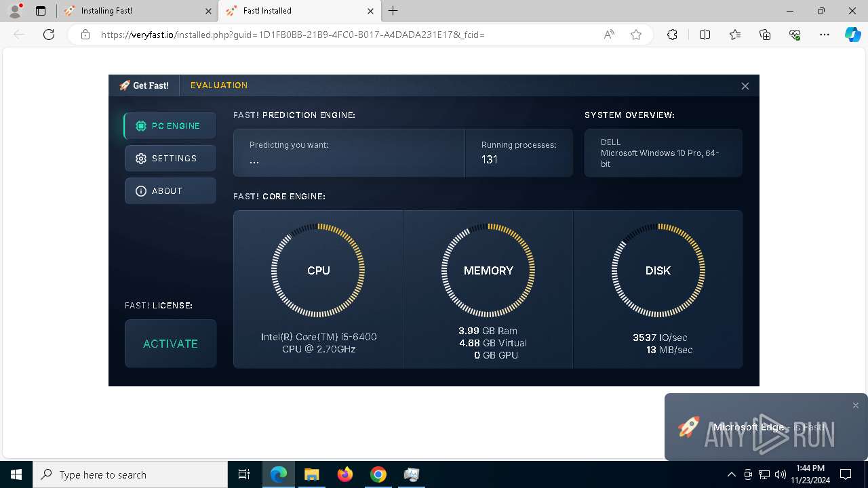This screenshot has width=868, height=488.
Task: Click the DISK usage gauge
Action: tap(658, 270)
